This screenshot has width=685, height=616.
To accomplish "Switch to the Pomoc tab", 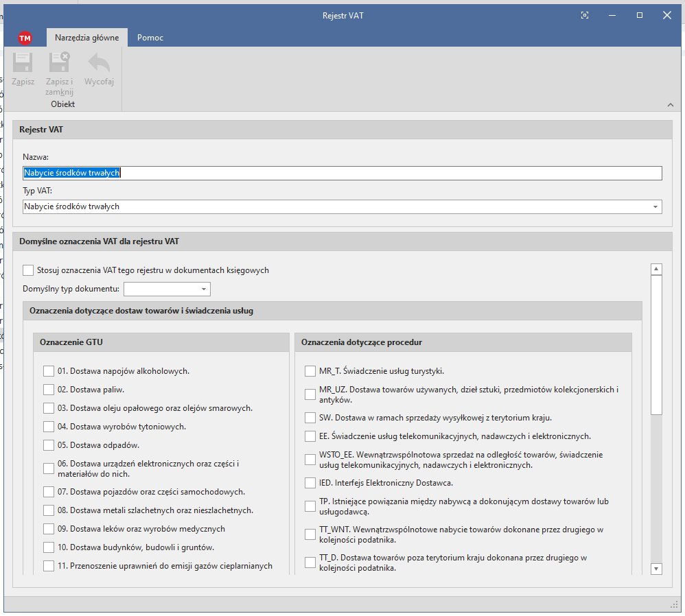I will (150, 38).
